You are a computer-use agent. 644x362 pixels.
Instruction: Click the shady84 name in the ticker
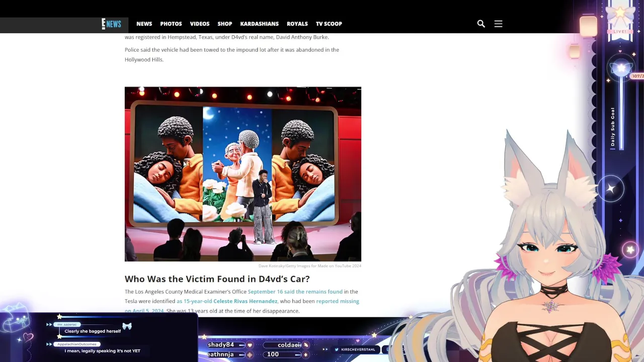point(221,345)
